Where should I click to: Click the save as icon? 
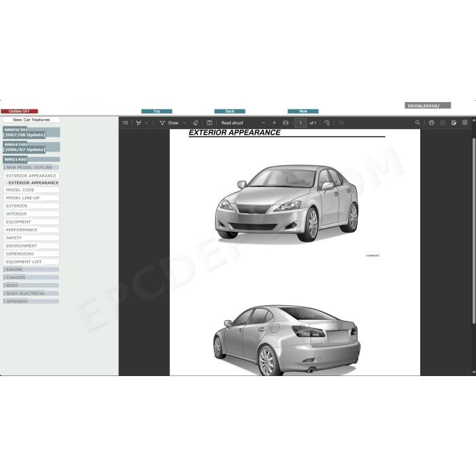454,122
